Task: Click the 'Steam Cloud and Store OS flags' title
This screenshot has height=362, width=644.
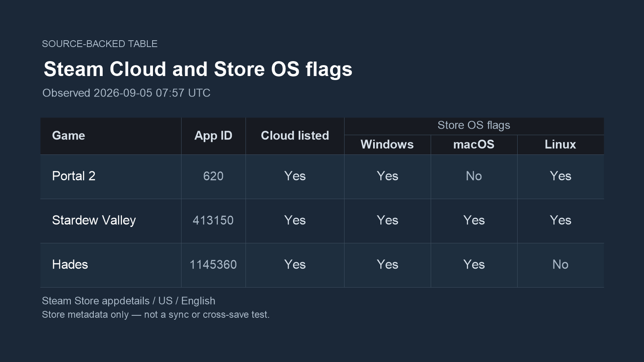Action: 198,69
